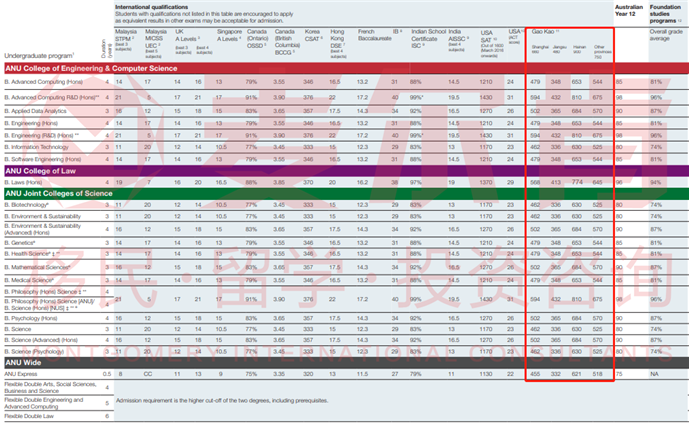Click the 'USA SAT' column header
689x424 pixels.
492,44
